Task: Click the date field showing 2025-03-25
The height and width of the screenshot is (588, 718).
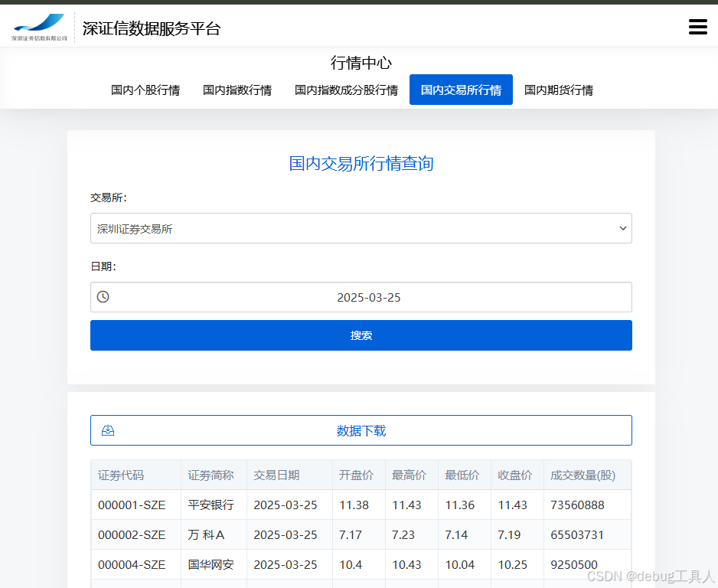Action: click(x=361, y=297)
